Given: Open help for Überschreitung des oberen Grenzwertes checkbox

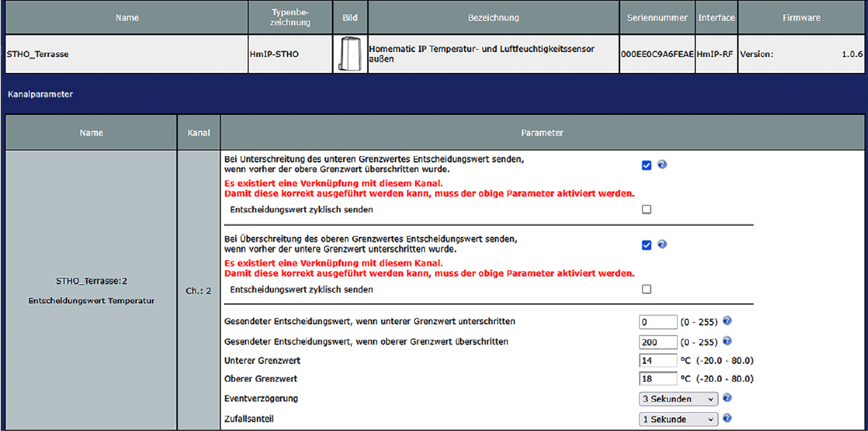Looking at the screenshot, I should [x=662, y=245].
